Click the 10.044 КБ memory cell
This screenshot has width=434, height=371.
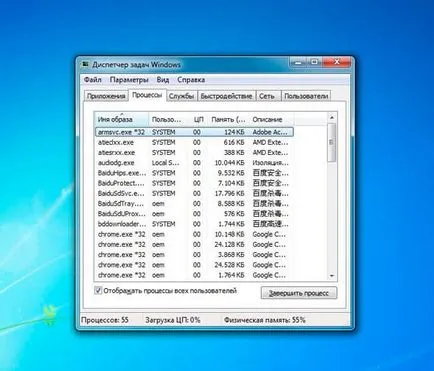pyautogui.click(x=229, y=163)
